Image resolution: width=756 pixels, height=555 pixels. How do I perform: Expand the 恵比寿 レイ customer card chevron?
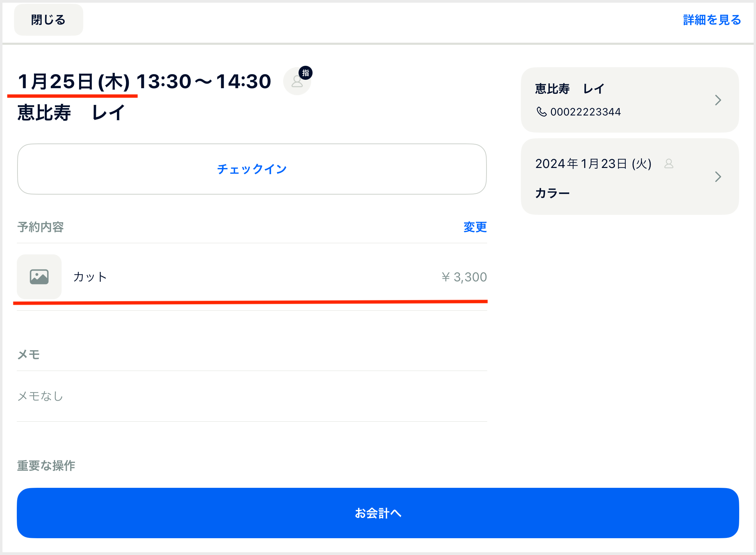pos(718,100)
